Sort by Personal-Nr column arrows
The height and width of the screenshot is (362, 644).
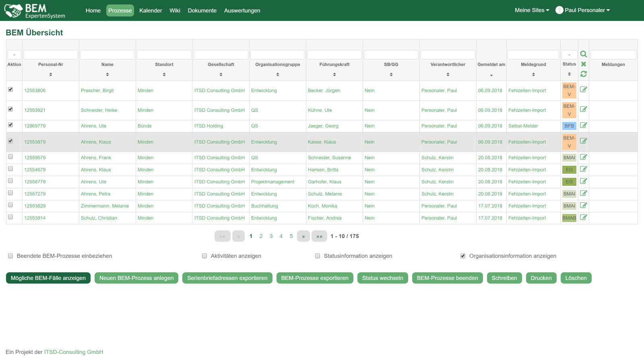51,74
